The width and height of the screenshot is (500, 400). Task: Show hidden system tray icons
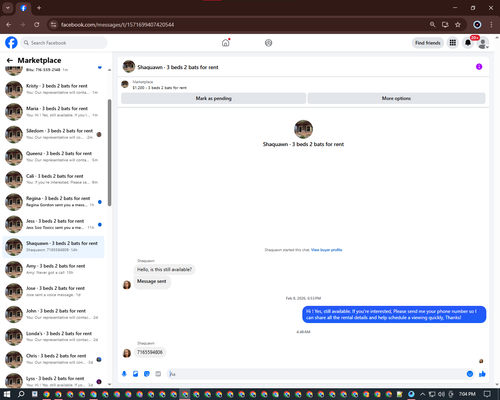point(422,394)
